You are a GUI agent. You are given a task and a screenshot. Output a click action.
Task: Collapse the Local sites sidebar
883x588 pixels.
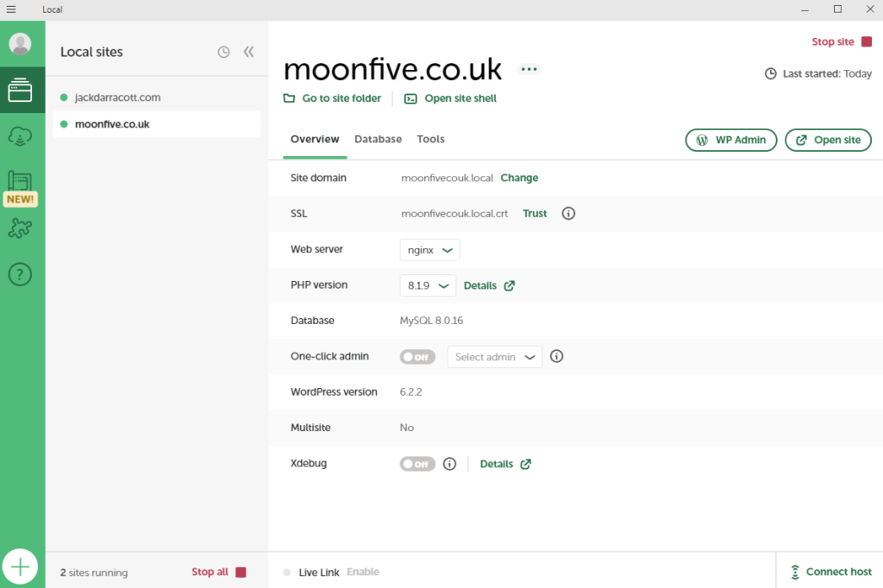click(x=249, y=52)
